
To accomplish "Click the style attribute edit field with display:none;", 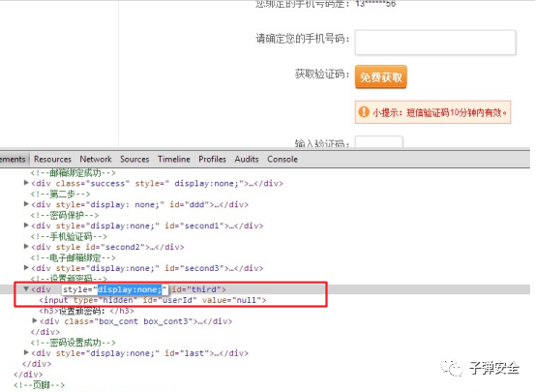I will coord(115,289).
